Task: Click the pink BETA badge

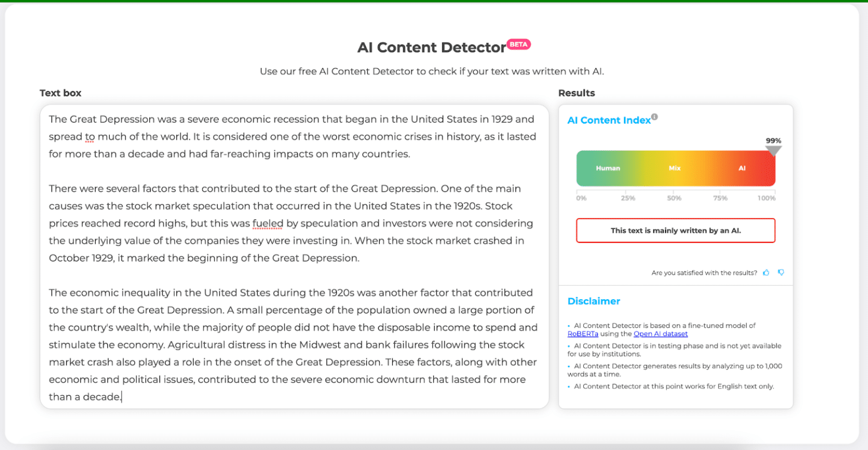Action: [518, 45]
